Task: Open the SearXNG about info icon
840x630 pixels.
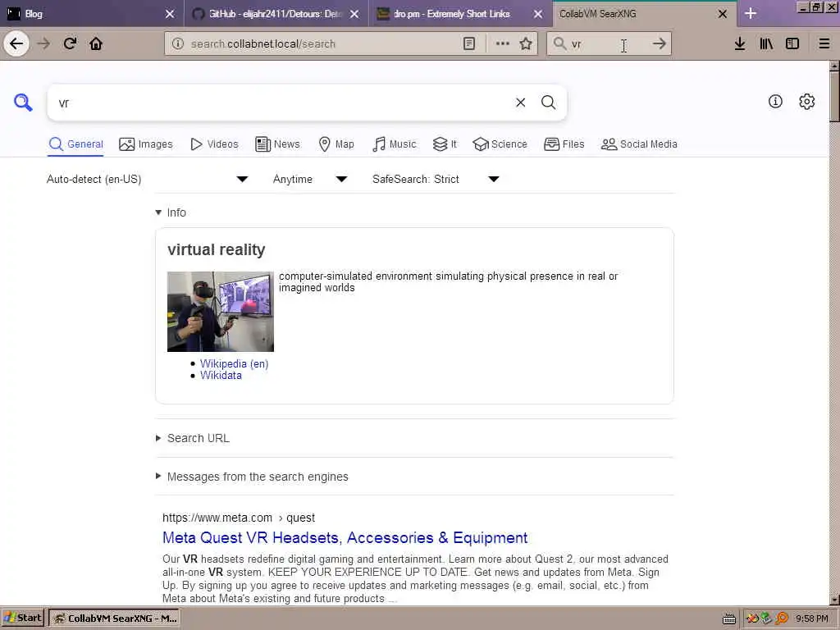Action: pos(775,101)
